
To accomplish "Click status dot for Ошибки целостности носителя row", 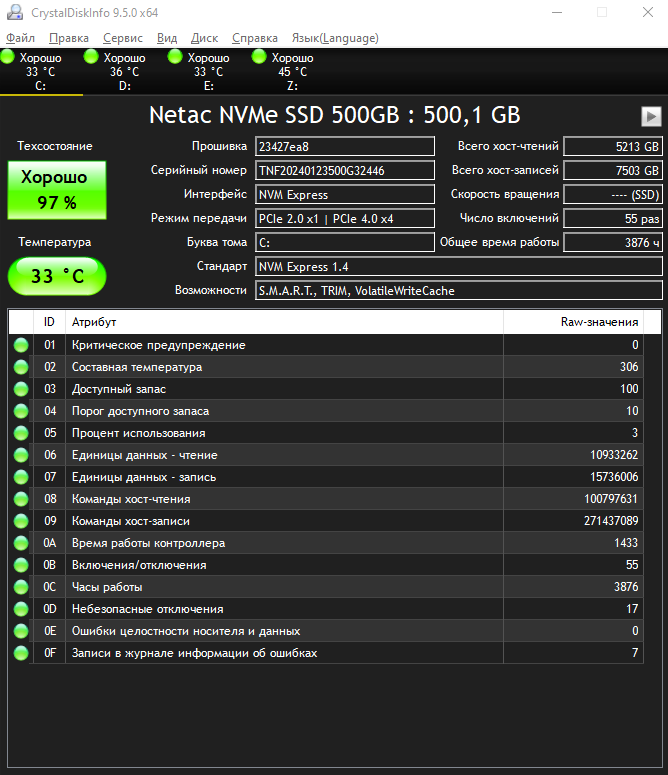I will coord(21,631).
